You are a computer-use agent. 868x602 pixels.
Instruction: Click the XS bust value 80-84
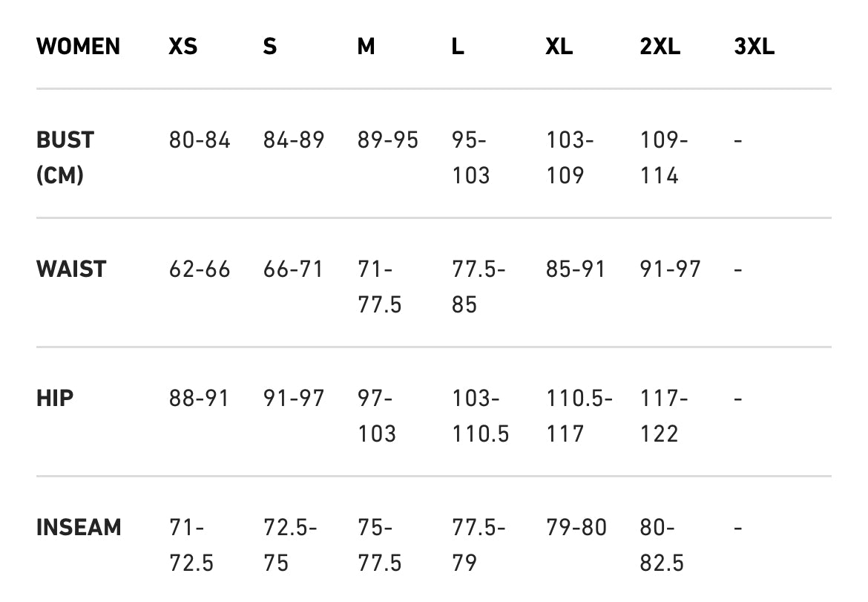click(x=200, y=140)
